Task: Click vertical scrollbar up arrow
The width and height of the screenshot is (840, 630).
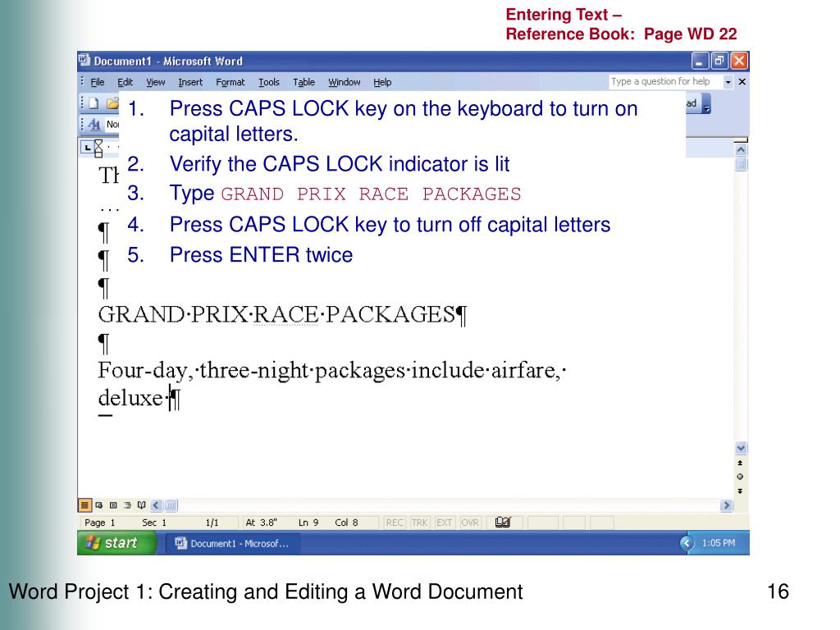Action: pyautogui.click(x=741, y=150)
